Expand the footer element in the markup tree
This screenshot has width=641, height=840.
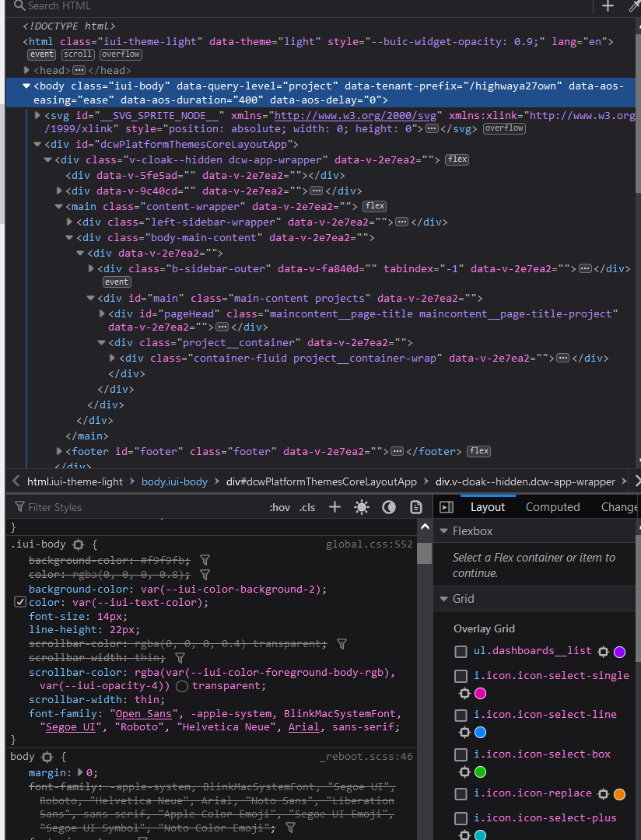tap(60, 451)
